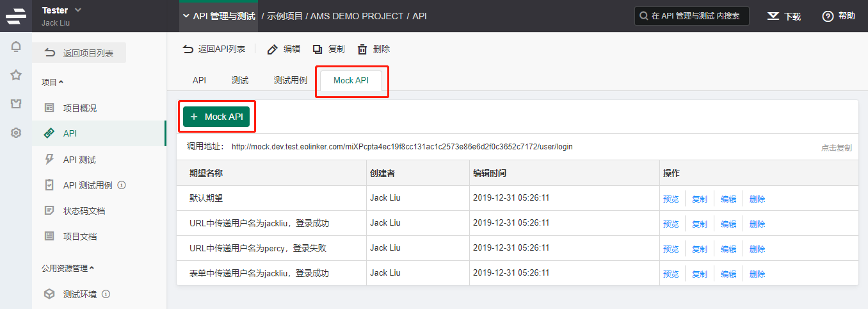Click 点击复制 to copy the mock address
The image size is (868, 309).
pyautogui.click(x=836, y=147)
